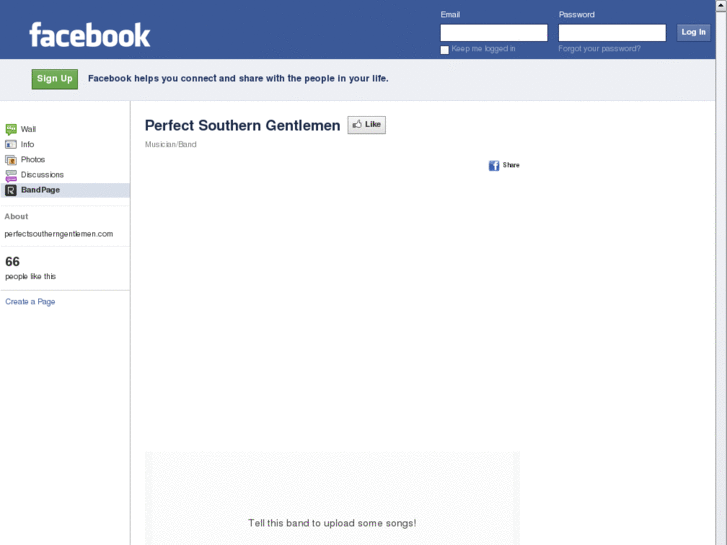Open the Wall tab
Image resolution: width=727 pixels, height=545 pixels.
(28, 129)
